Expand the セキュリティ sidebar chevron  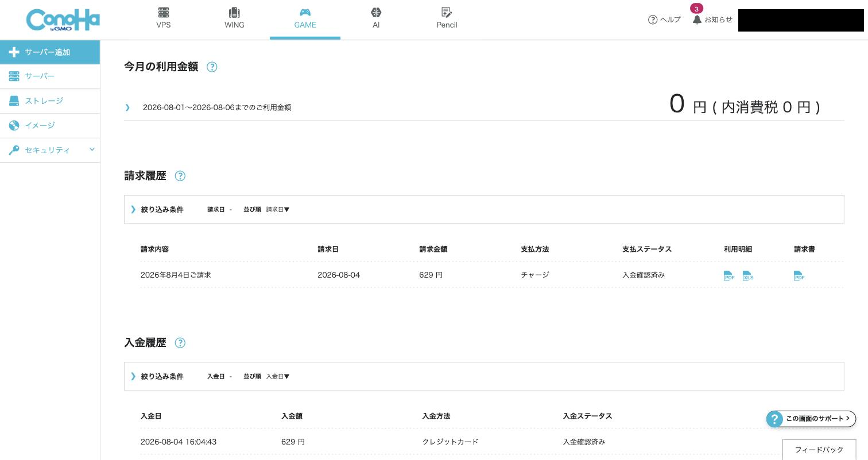[92, 150]
